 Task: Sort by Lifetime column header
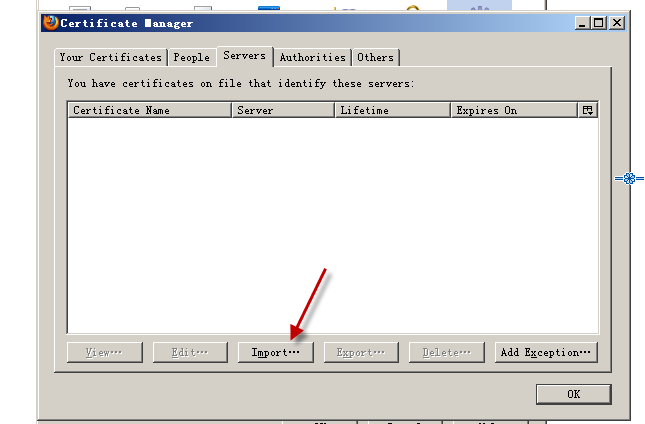click(393, 110)
